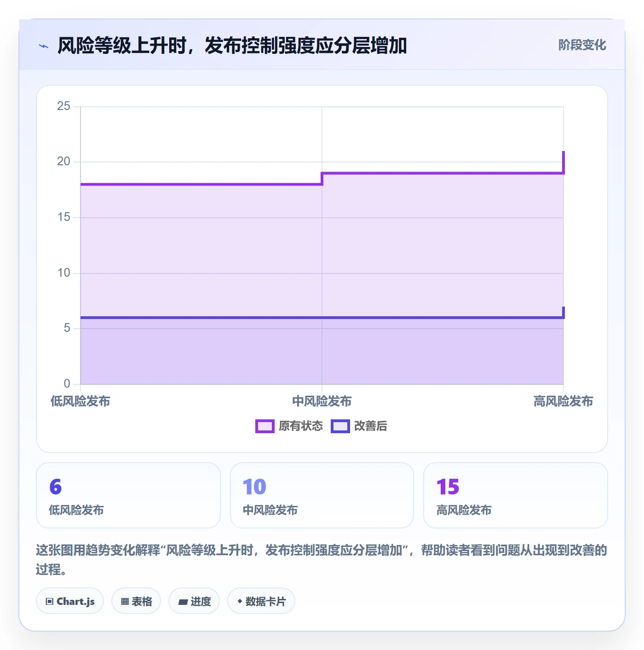Viewport: 644px width, 650px height.
Task: Open the 中风险发布 card showing 10
Action: pyautogui.click(x=322, y=495)
